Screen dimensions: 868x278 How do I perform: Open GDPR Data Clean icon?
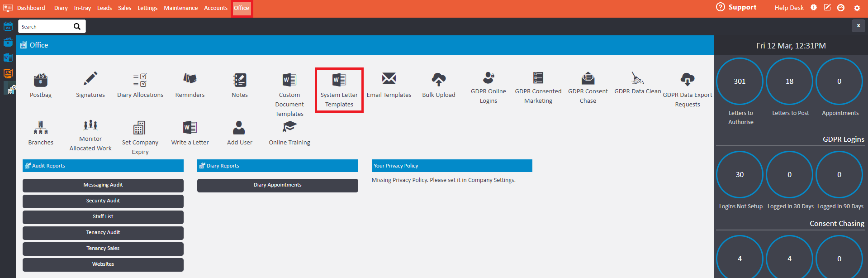coord(637,78)
